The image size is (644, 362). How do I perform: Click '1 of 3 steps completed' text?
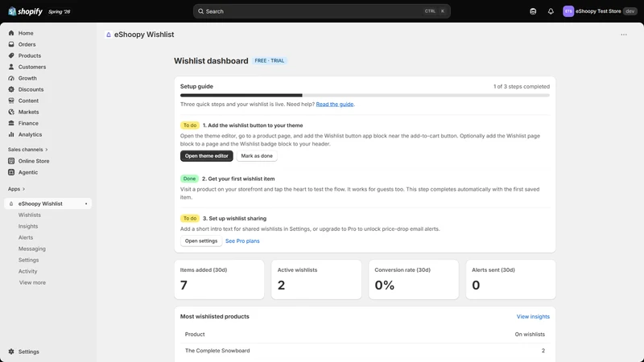[x=521, y=87]
